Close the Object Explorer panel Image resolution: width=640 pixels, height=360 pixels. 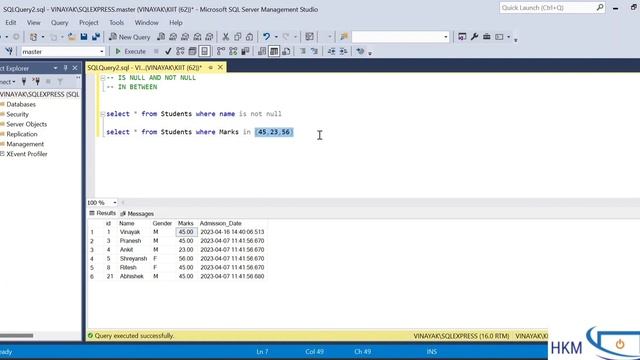(75, 68)
